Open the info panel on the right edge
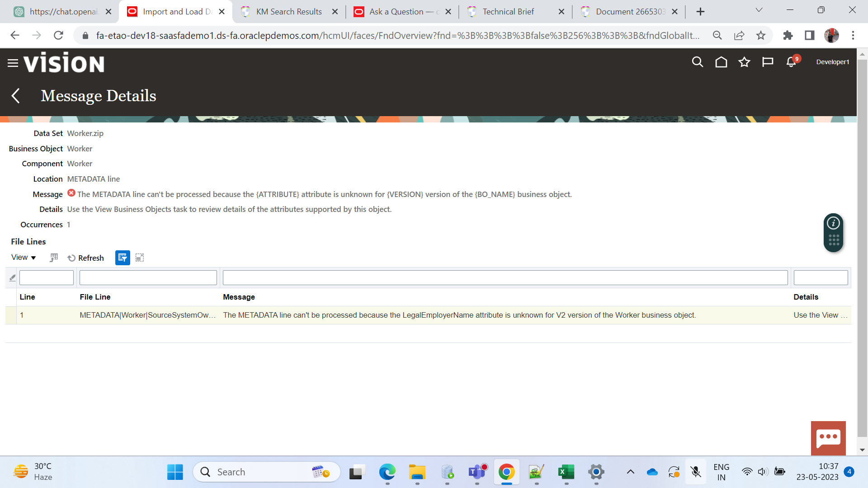The image size is (868, 488). point(833,223)
